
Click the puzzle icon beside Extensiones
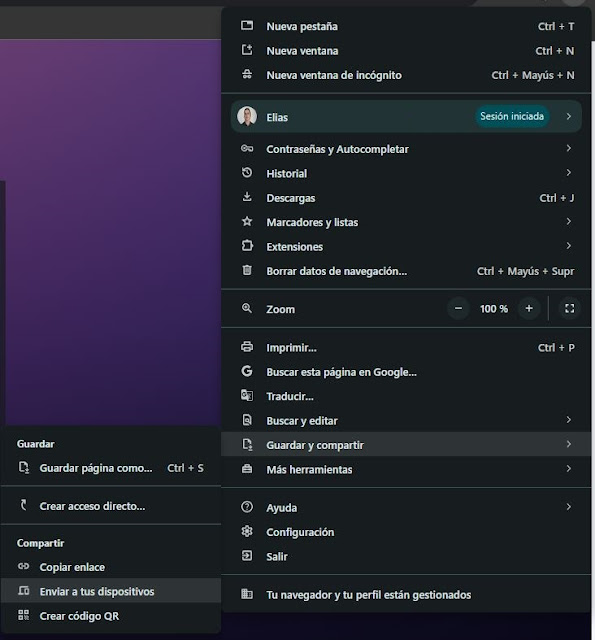[x=247, y=246]
